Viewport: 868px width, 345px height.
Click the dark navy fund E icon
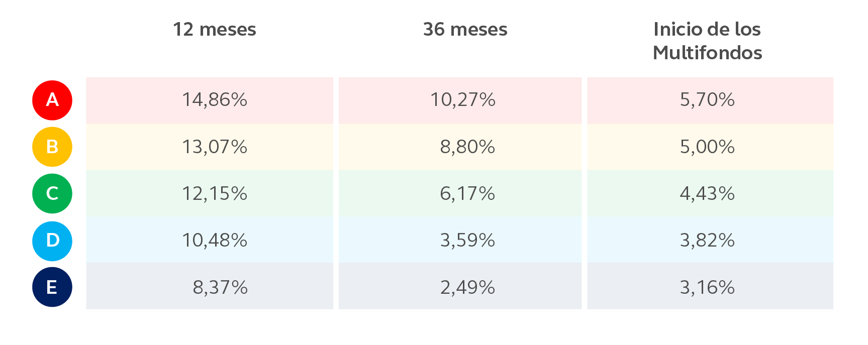click(52, 287)
